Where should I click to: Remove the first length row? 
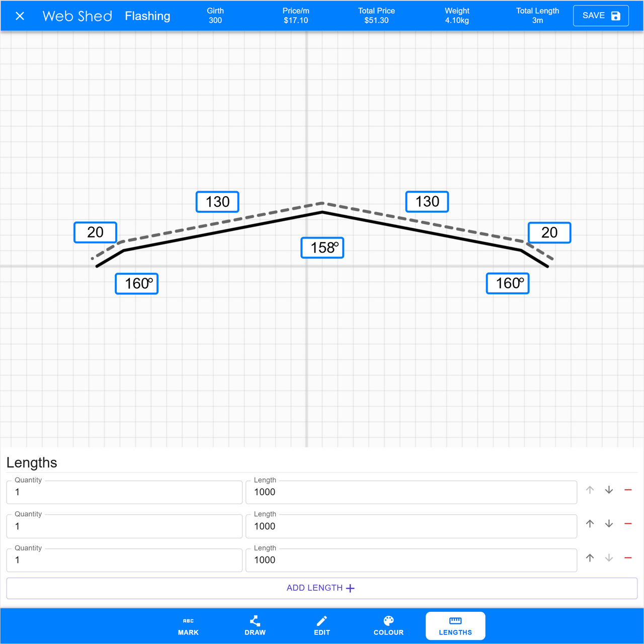click(628, 490)
